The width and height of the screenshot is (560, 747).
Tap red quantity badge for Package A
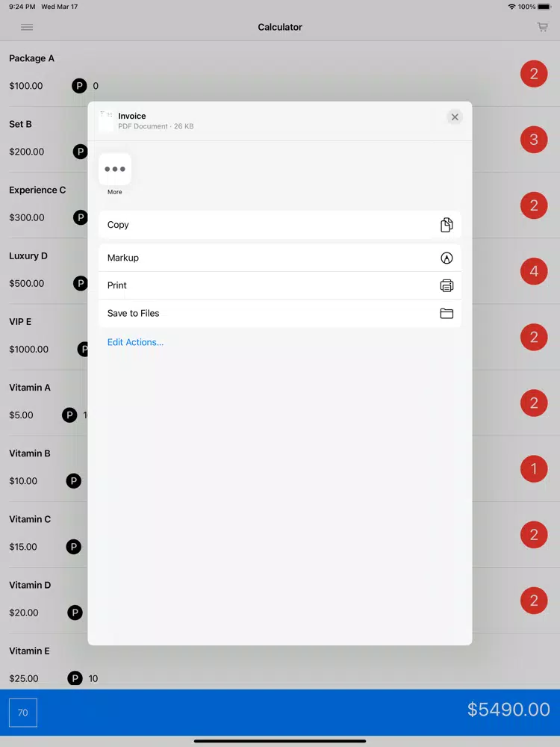coord(534,74)
